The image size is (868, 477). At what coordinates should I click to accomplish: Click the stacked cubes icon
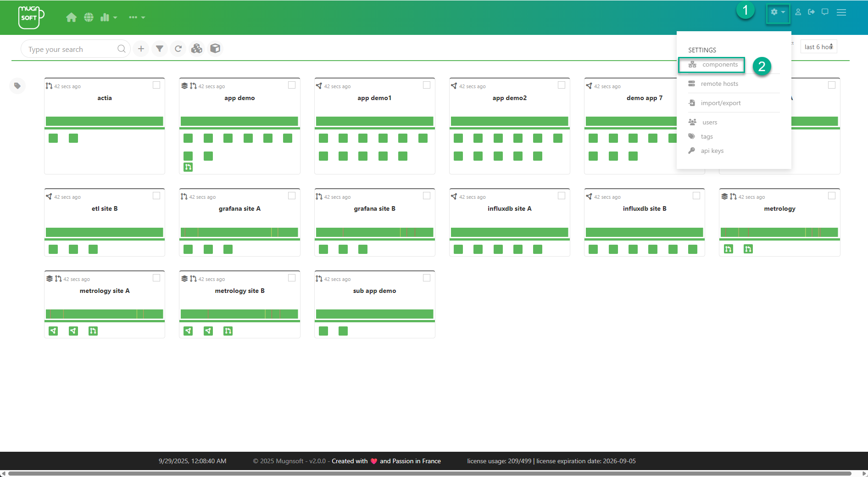(197, 49)
